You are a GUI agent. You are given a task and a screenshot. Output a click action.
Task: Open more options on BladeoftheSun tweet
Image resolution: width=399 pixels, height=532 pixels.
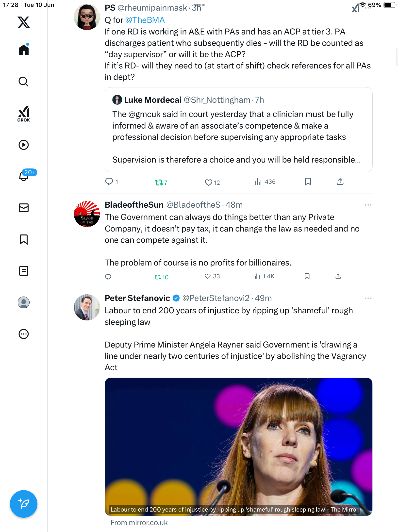368,205
